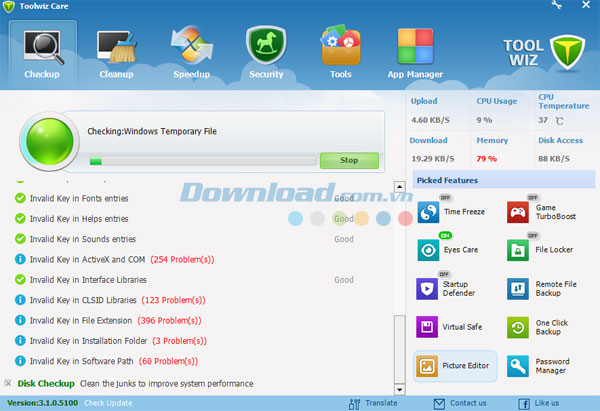Click info icon for File Extension row
Screen dimensions: 600x411
click(x=20, y=320)
